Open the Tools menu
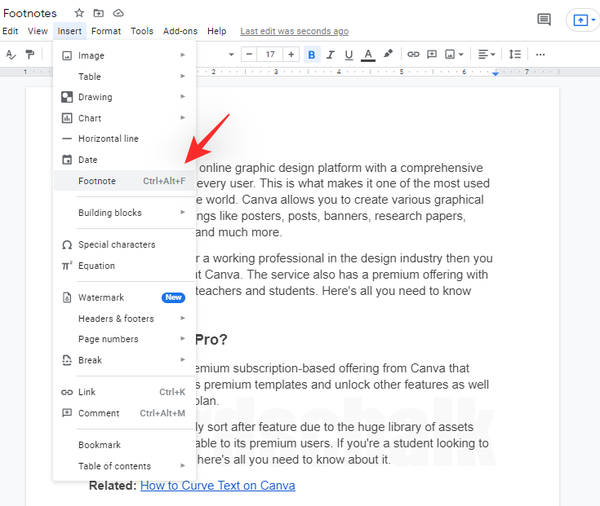 (142, 31)
